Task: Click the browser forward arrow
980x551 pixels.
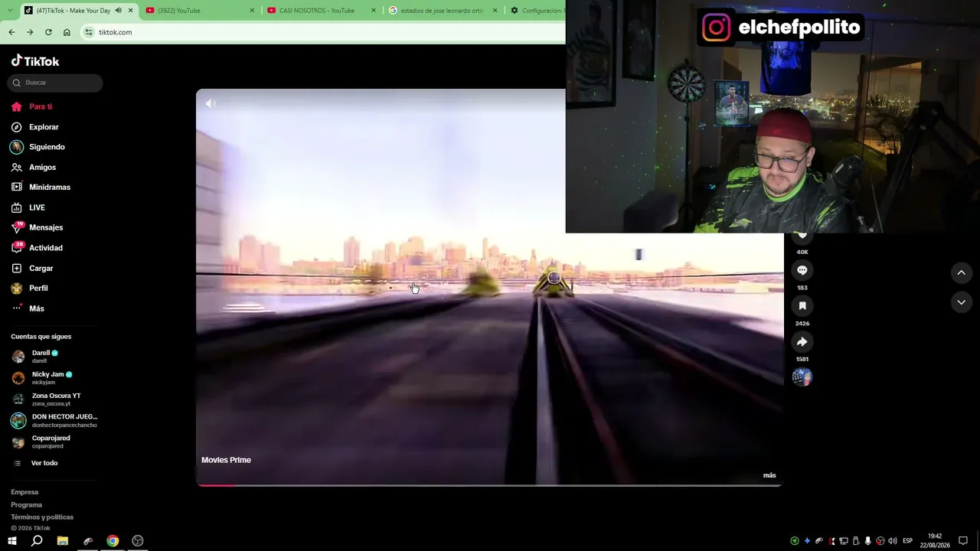Action: (x=30, y=32)
